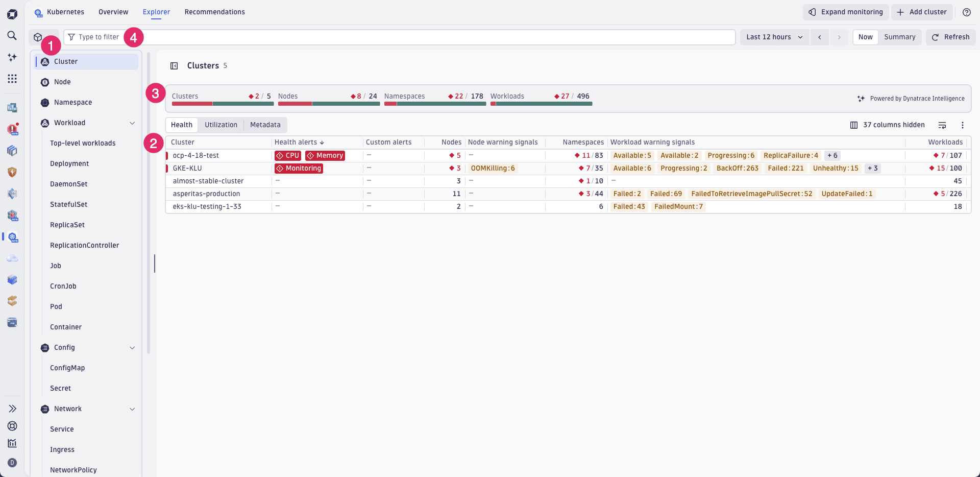Open the Last 12 hours timeframe dropdown
This screenshot has width=980, height=477.
(774, 37)
